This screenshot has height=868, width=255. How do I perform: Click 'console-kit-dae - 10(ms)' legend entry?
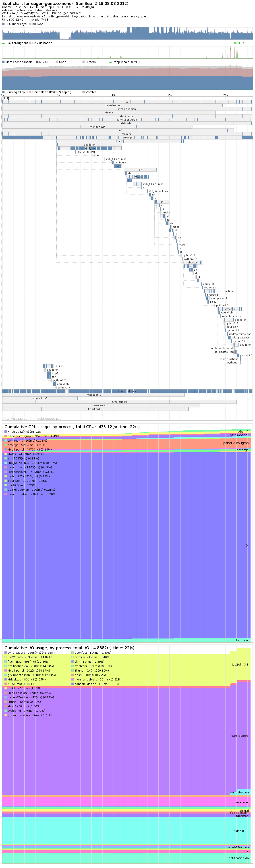point(96,684)
